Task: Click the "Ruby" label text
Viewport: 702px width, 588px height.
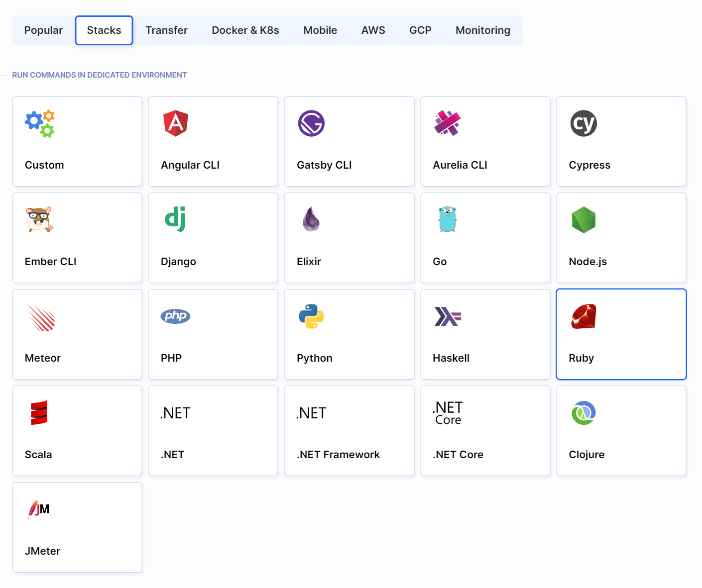Action: tap(582, 359)
